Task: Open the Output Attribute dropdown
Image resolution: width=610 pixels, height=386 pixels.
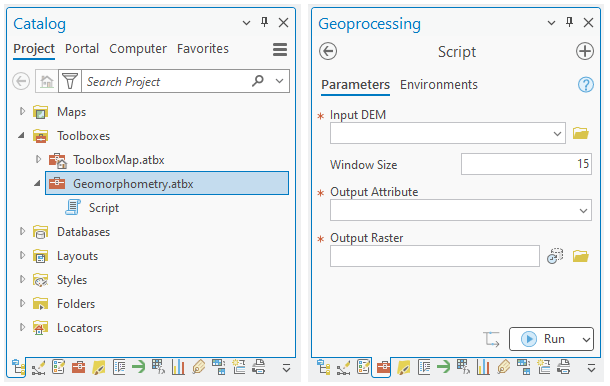Action: click(583, 211)
